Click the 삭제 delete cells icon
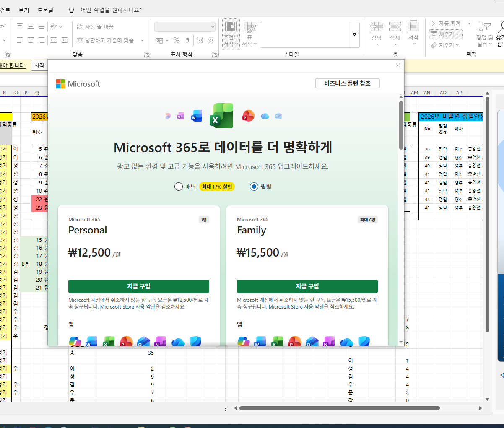504x428 pixels. pos(395,26)
